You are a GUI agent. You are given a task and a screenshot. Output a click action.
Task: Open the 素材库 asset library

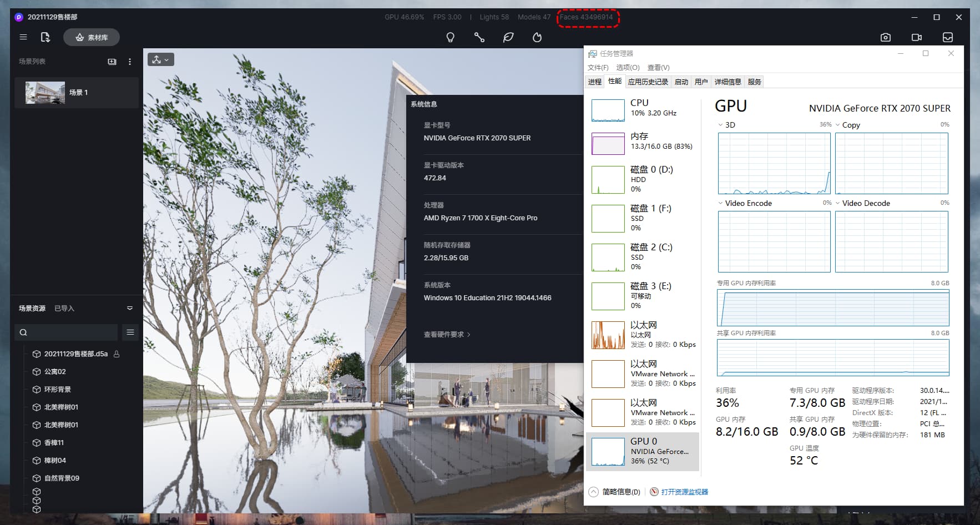point(92,37)
